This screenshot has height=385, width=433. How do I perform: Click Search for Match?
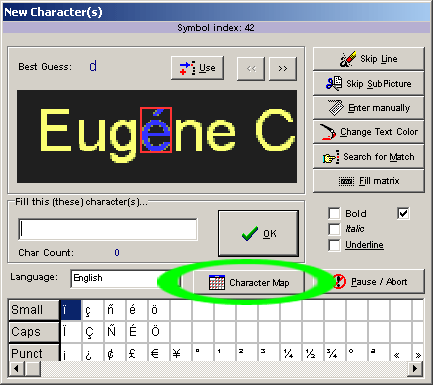(x=369, y=157)
